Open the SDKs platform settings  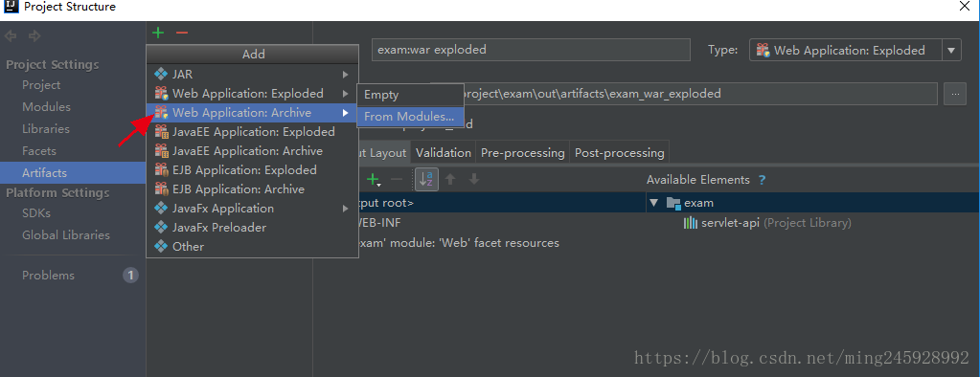click(x=36, y=212)
